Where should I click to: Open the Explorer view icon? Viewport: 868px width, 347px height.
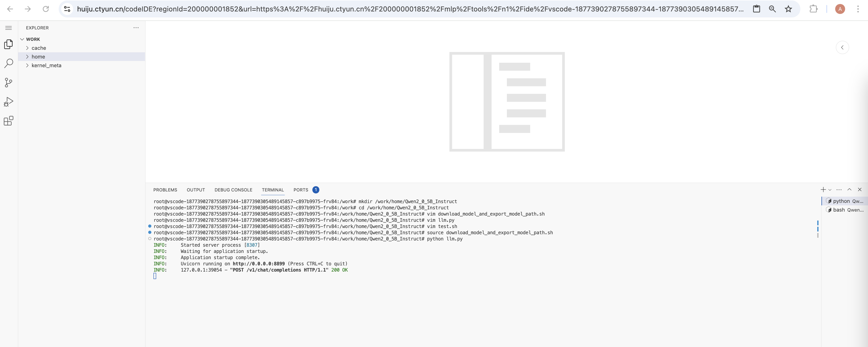click(x=9, y=44)
